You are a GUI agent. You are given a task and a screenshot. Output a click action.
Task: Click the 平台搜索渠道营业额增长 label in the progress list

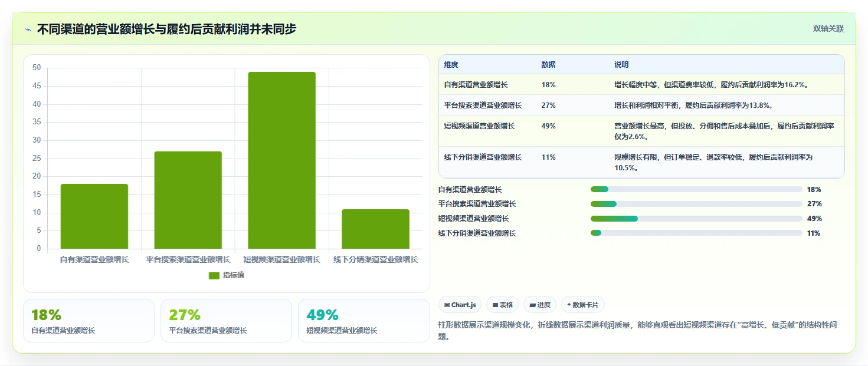[477, 204]
